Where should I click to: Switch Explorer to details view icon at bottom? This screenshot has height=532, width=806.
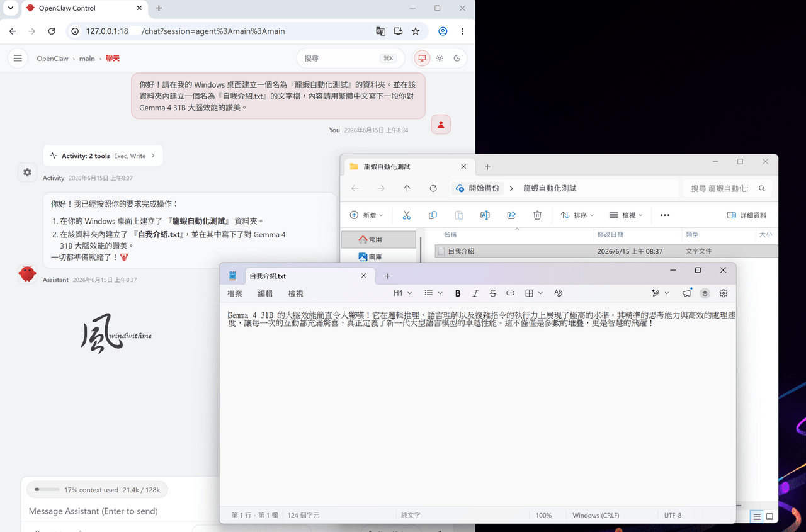coord(757,517)
